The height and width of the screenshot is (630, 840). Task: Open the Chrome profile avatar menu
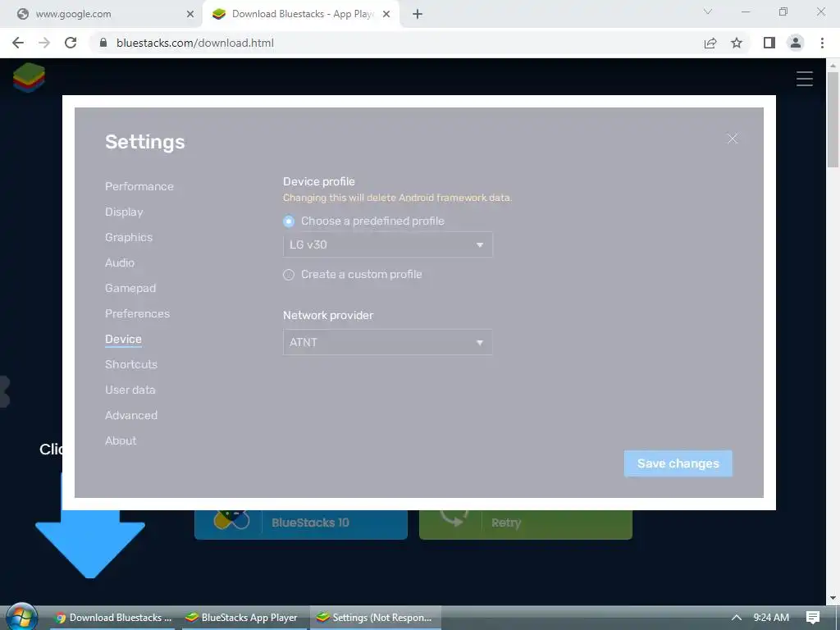(796, 43)
